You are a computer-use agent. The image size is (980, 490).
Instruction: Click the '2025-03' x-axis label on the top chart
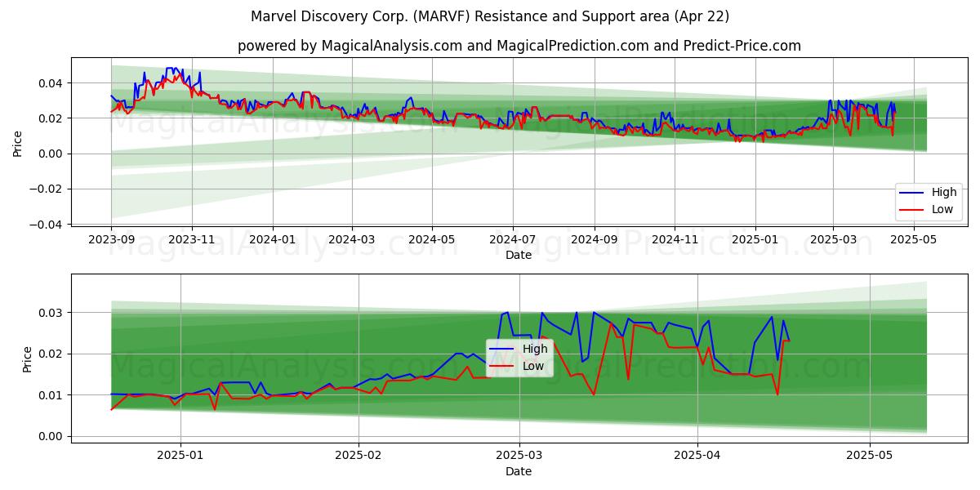pos(832,240)
